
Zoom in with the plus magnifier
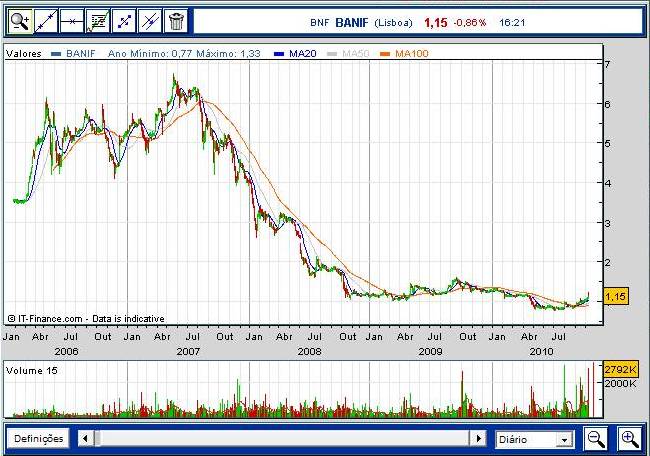(x=629, y=439)
